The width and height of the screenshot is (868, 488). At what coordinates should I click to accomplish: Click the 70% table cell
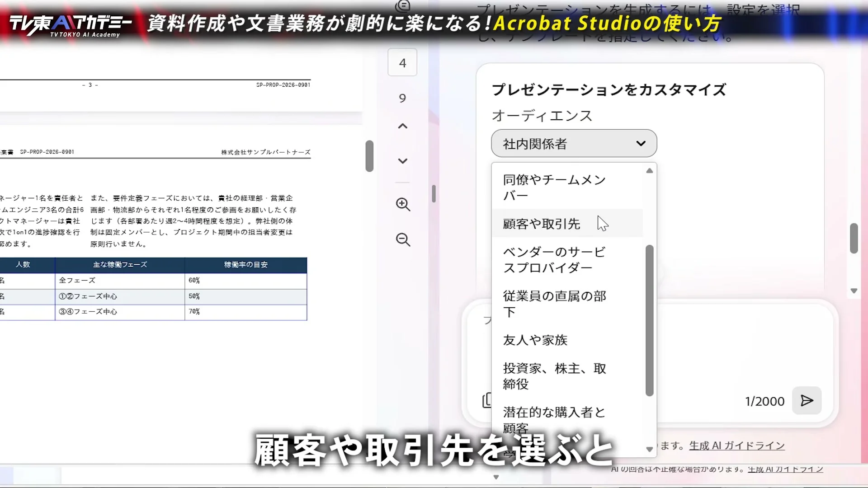point(246,312)
